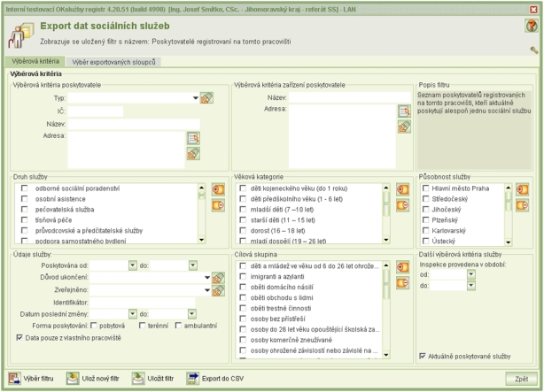This screenshot has width=544, height=392.
Task: Open the Typ dropdown
Action: pyautogui.click(x=195, y=98)
